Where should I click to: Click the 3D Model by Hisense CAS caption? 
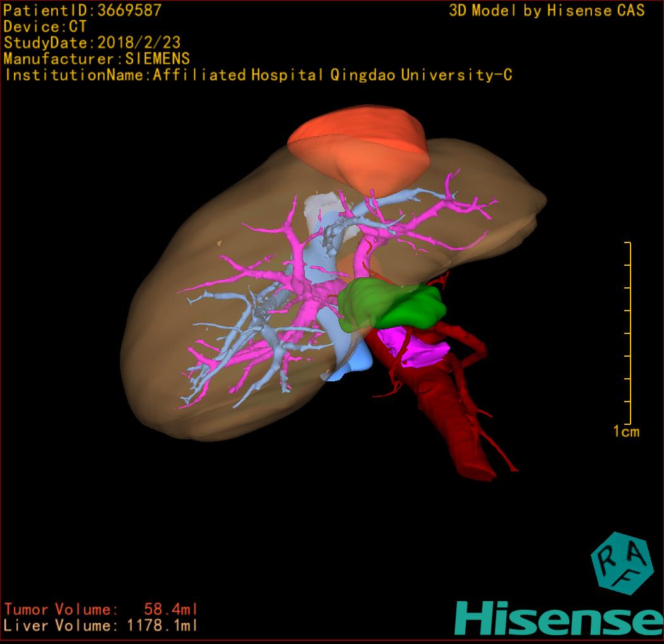[x=547, y=10]
